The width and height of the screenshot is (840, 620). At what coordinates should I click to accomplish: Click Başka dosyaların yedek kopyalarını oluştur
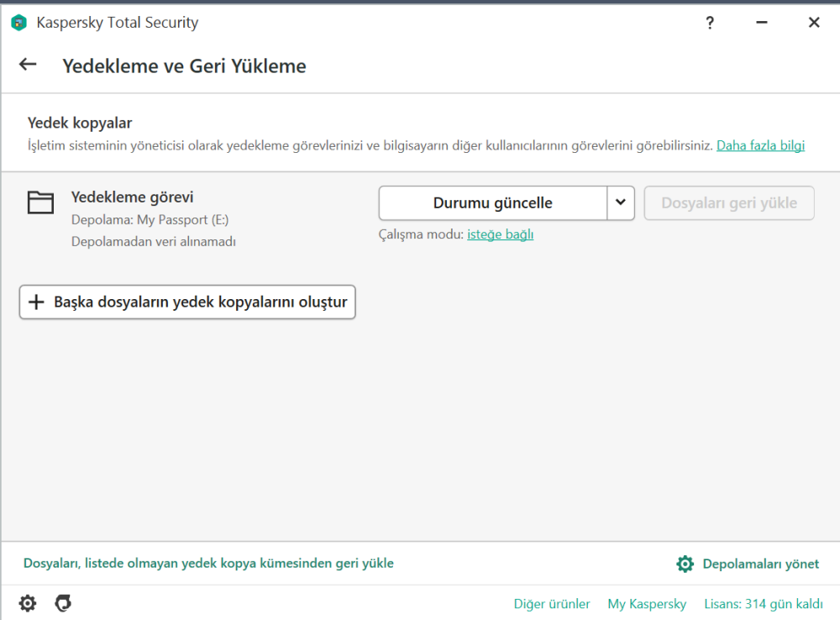(187, 302)
